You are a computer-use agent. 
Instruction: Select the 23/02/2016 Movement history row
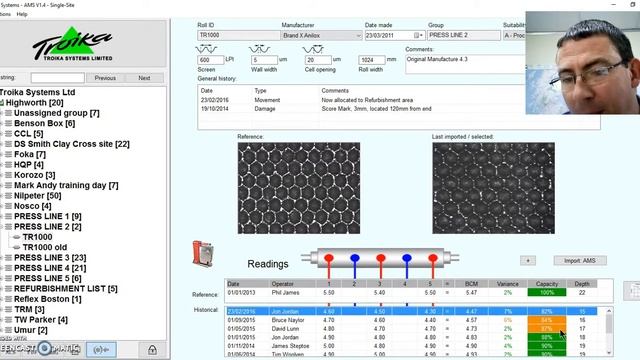pyautogui.click(x=361, y=100)
